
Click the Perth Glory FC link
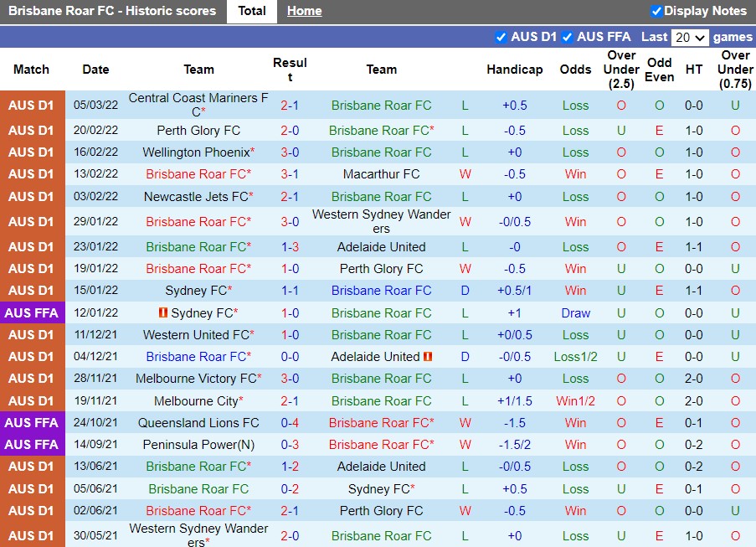198,131
